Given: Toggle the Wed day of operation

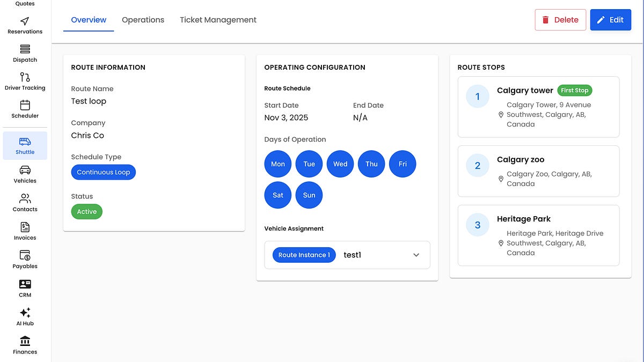Looking at the screenshot, I should pyautogui.click(x=340, y=164).
